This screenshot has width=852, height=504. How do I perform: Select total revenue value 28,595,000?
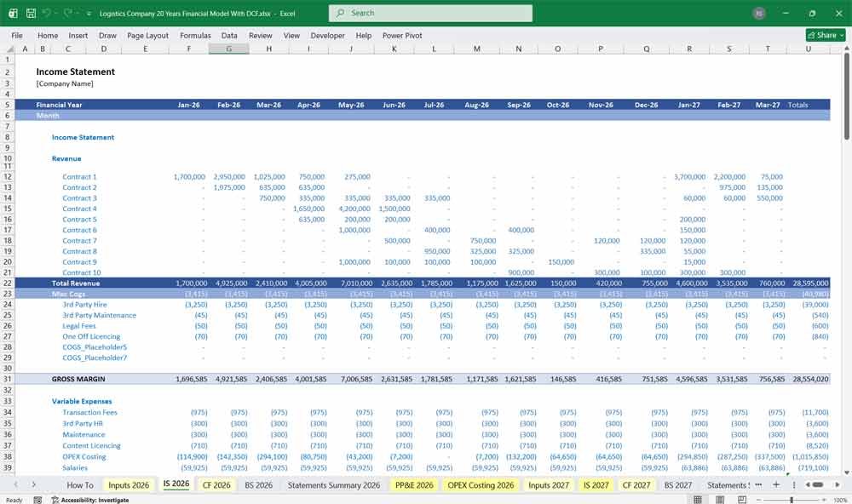pyautogui.click(x=810, y=283)
